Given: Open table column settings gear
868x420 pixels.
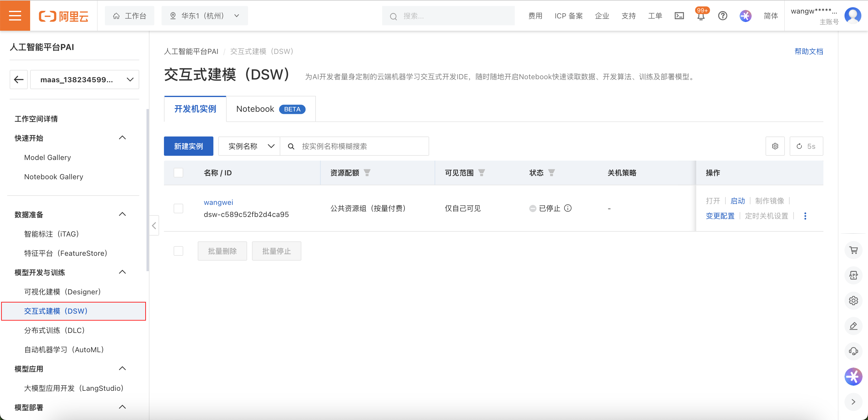Looking at the screenshot, I should coord(775,146).
